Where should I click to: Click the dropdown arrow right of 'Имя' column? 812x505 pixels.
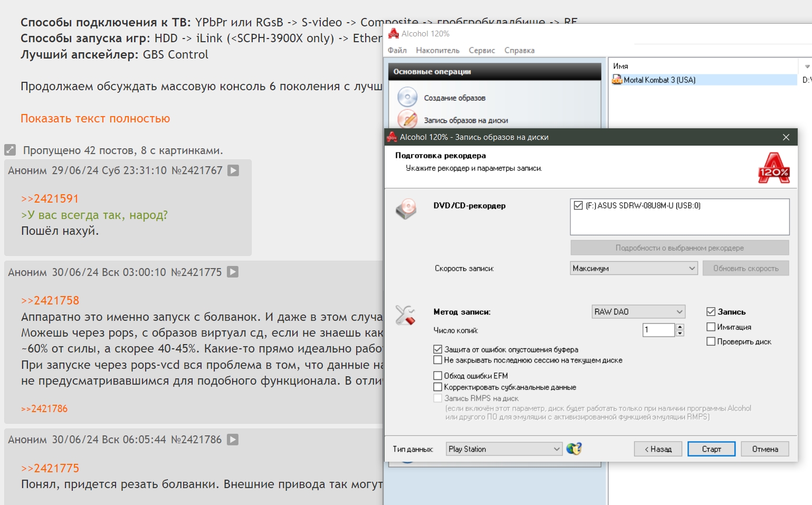pyautogui.click(x=807, y=66)
